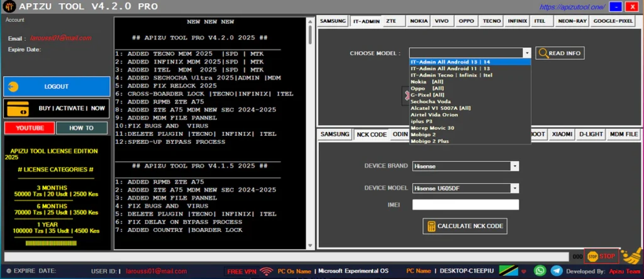Select Morep Movic 30 option

470,128
